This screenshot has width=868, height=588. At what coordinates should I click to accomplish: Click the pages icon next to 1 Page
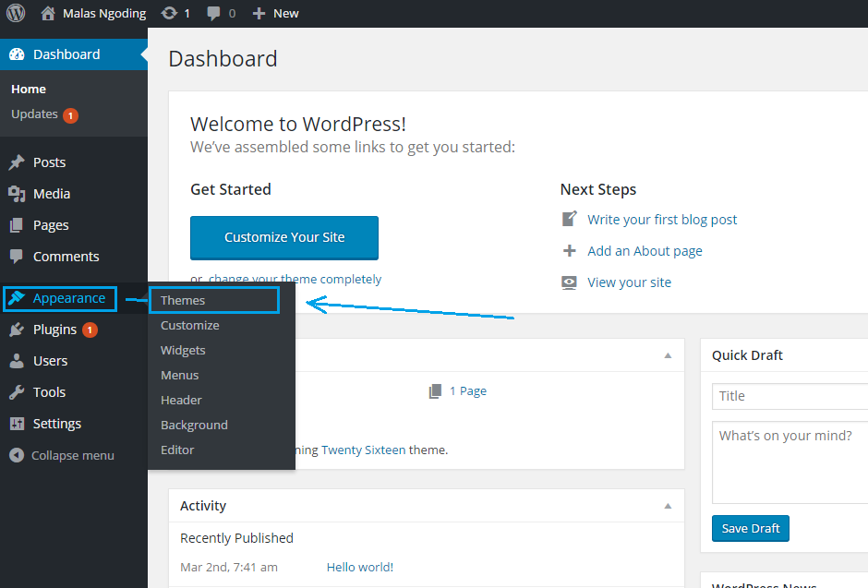436,391
